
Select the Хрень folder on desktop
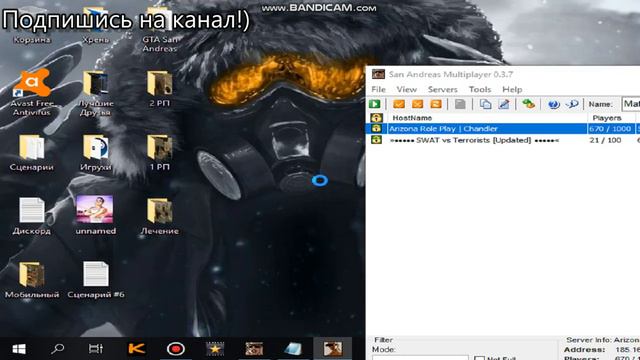coord(96,25)
